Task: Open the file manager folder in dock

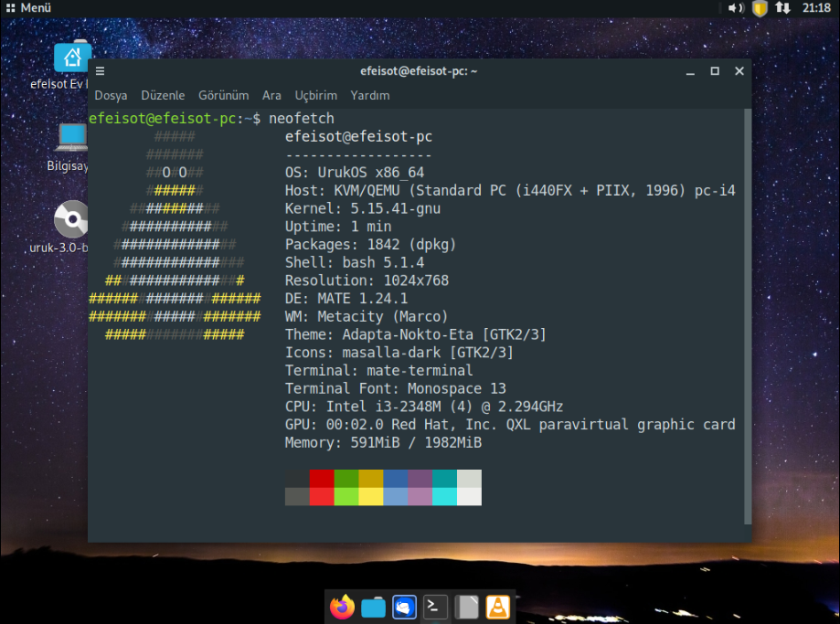Action: coord(373,607)
